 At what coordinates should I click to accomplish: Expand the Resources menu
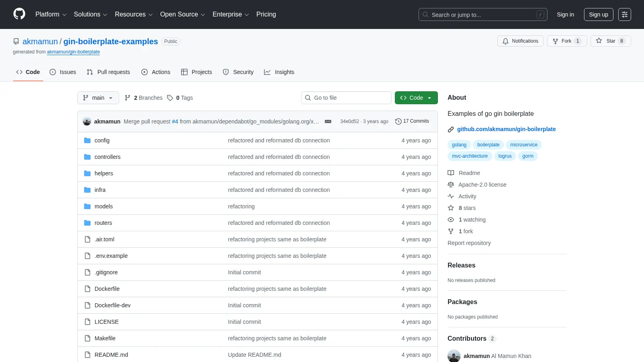coord(134,14)
